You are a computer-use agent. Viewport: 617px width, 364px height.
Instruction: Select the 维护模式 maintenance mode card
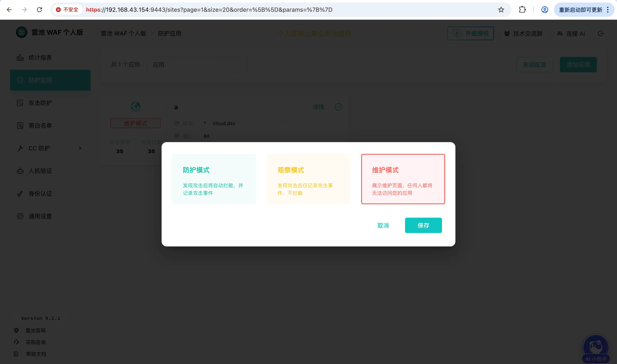pos(403,179)
